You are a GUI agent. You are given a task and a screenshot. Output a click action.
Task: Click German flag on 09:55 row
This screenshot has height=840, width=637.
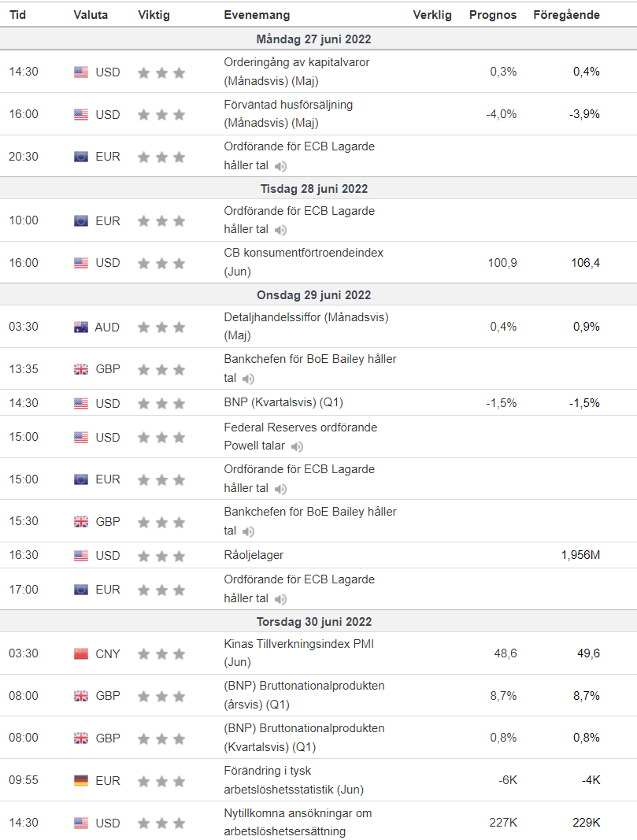point(81,781)
